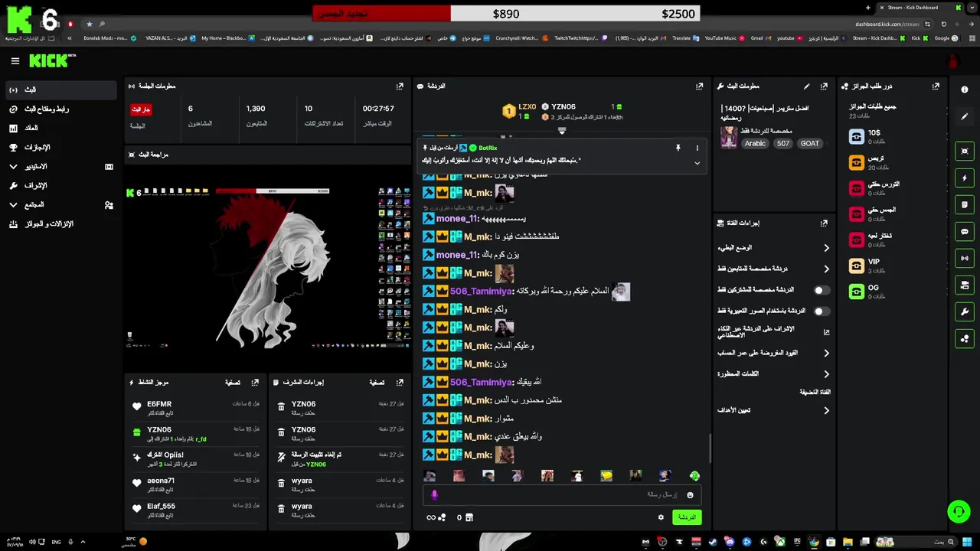This screenshot has width=980, height=551.
Task: Open رابط ومفتاح البث (stream URL and key) sidebar item
Action: pos(61,109)
